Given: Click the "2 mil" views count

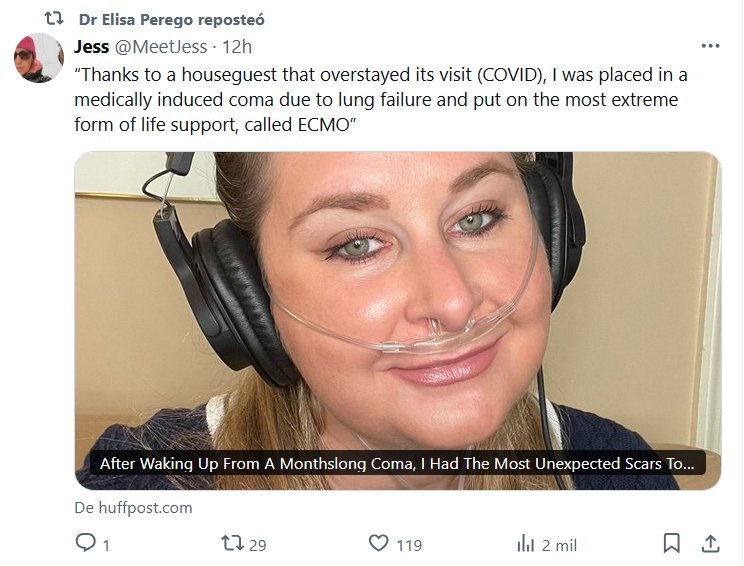Looking at the screenshot, I should 559,545.
